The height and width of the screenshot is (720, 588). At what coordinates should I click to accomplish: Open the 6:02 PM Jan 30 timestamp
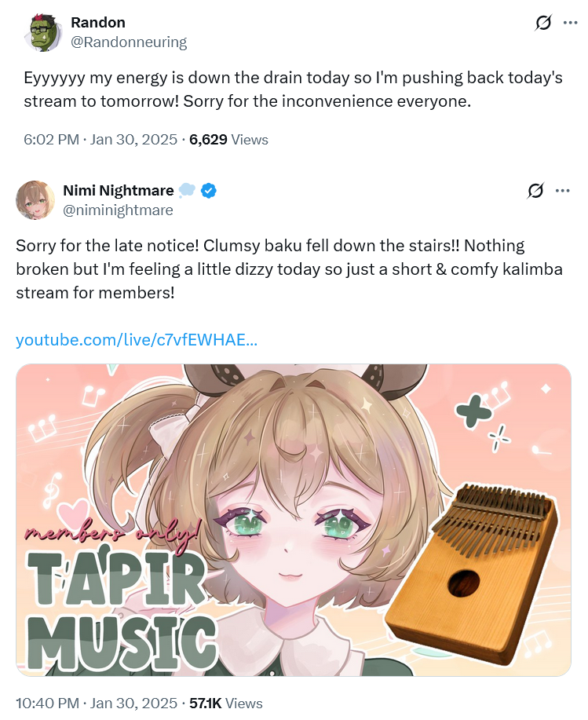pyautogui.click(x=100, y=140)
